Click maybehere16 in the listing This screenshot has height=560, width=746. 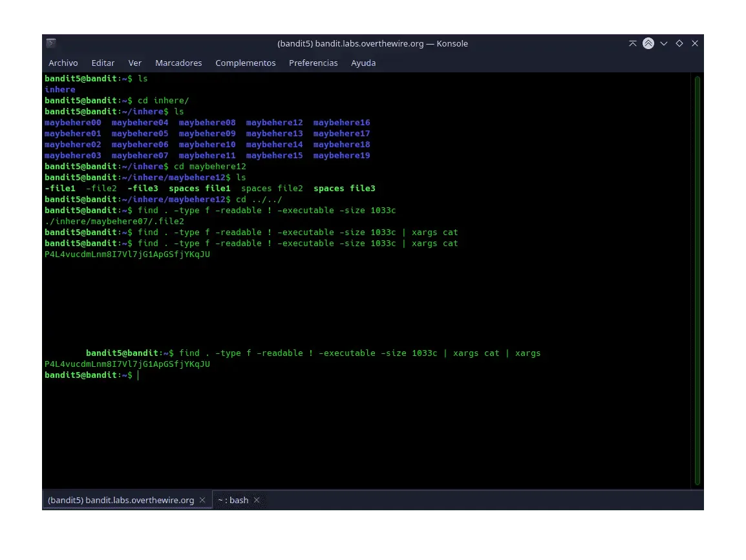coord(341,123)
